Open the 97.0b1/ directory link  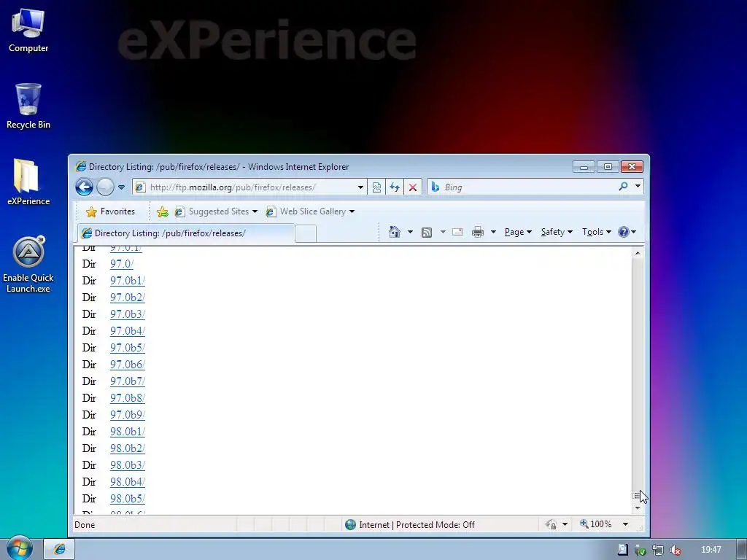[127, 281]
